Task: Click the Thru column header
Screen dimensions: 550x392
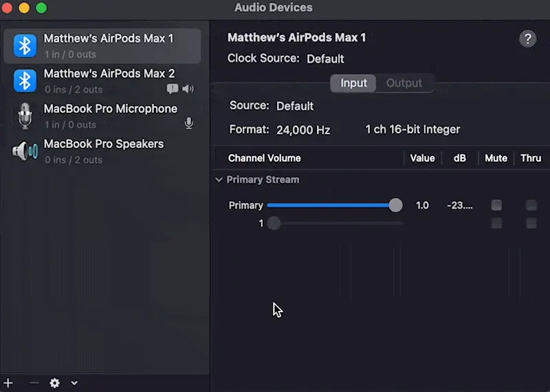Action: (x=531, y=158)
